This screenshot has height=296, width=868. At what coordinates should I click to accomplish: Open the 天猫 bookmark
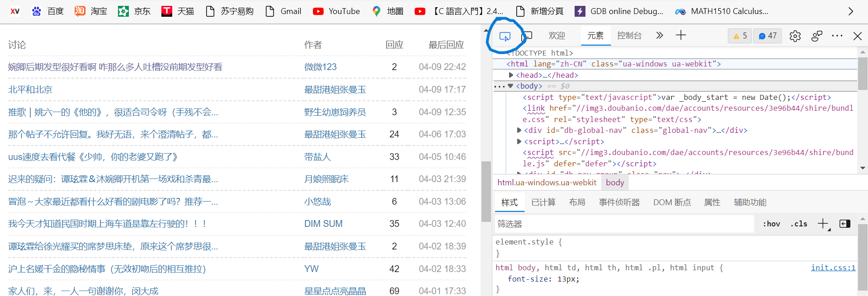pyautogui.click(x=178, y=11)
